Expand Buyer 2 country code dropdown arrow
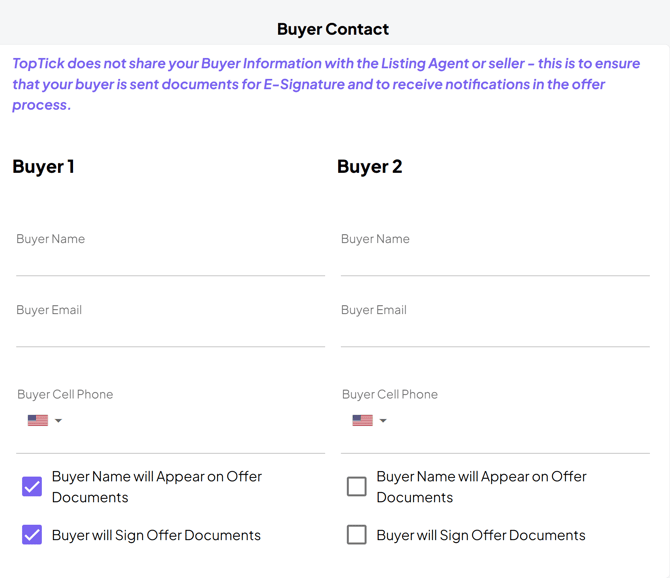 click(383, 421)
